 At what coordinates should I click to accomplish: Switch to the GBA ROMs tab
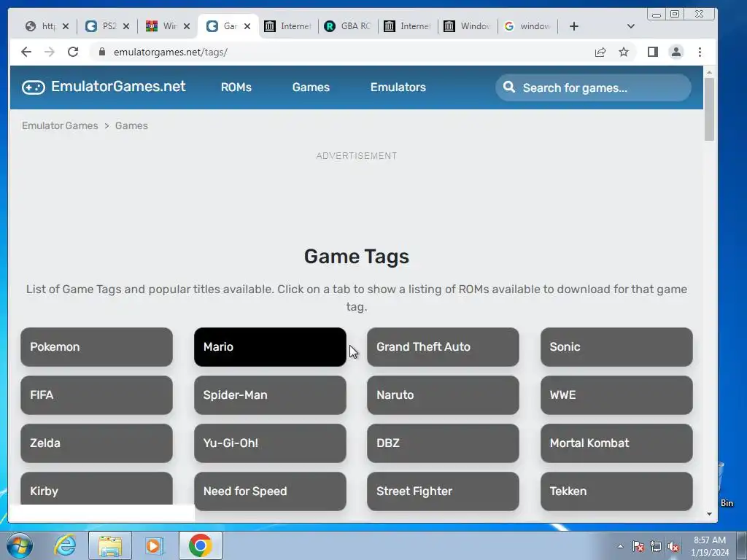click(x=348, y=26)
